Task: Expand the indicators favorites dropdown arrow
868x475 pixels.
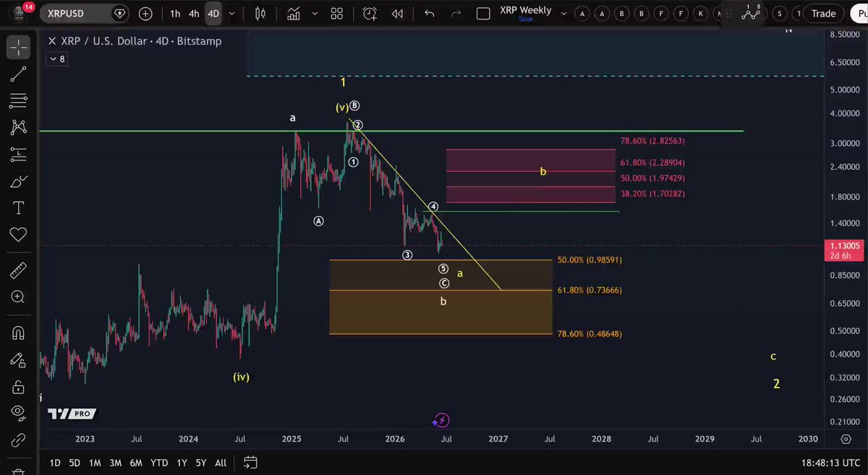Action: [x=314, y=13]
